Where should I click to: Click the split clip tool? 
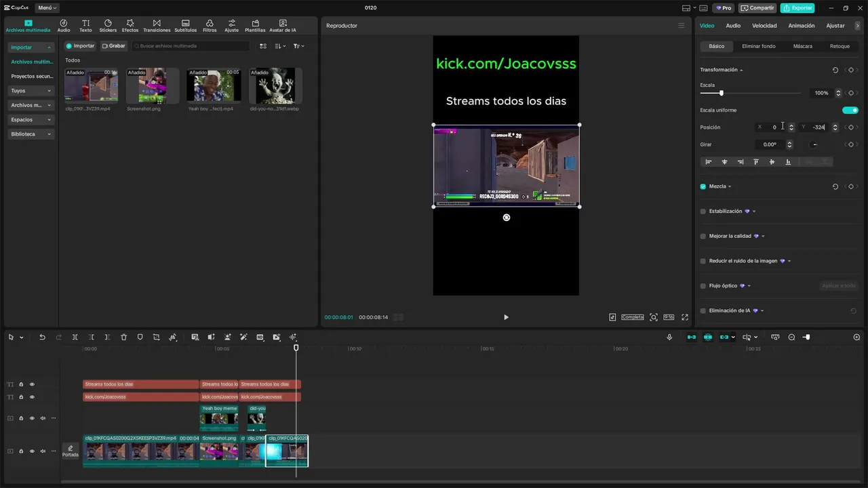click(x=75, y=337)
